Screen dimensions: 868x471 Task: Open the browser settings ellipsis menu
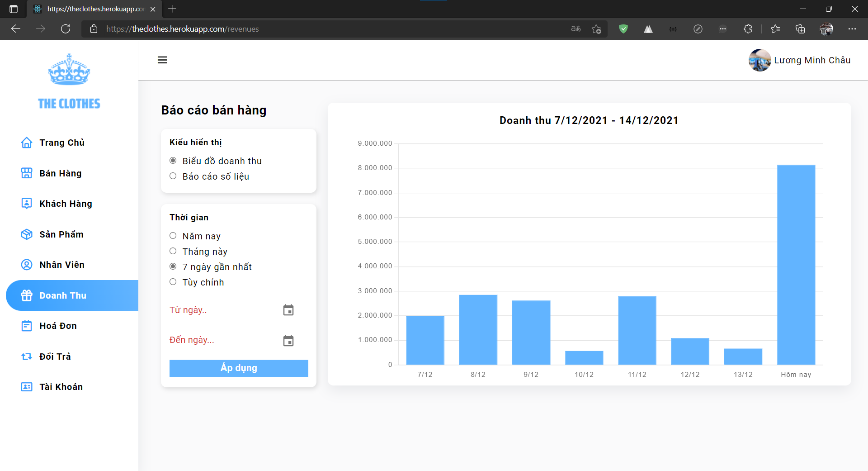coord(853,29)
